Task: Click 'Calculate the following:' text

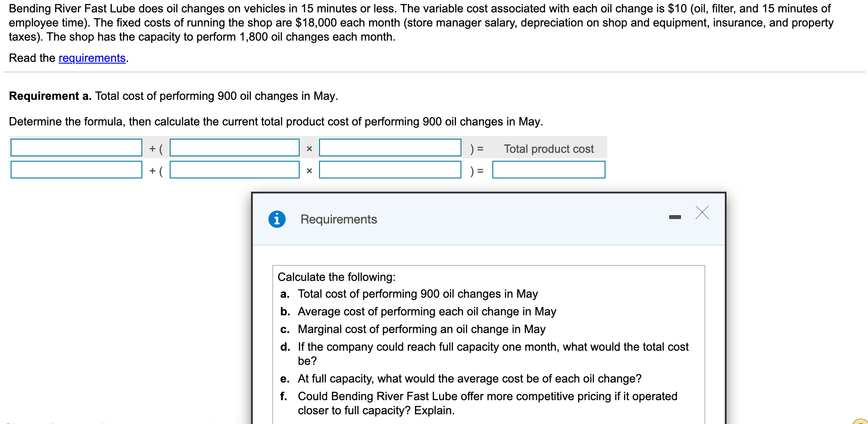Action: click(337, 277)
